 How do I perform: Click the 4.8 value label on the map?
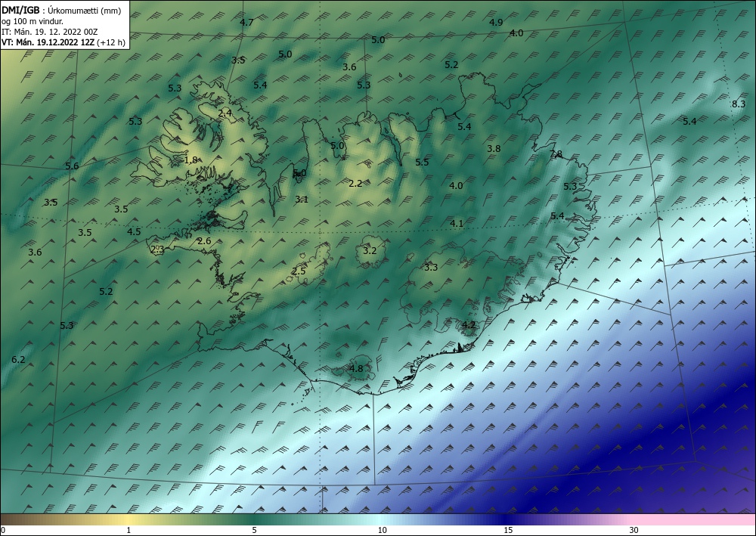pyautogui.click(x=356, y=369)
